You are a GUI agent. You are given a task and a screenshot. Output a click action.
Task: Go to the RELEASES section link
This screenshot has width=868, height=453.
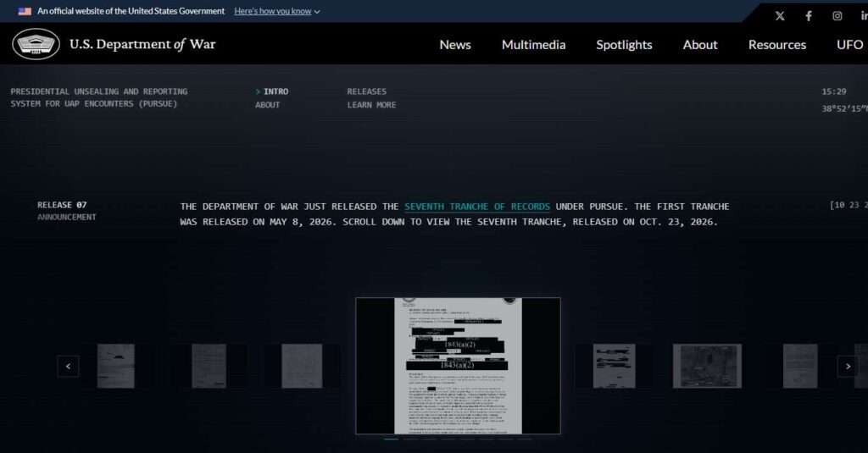(x=366, y=91)
